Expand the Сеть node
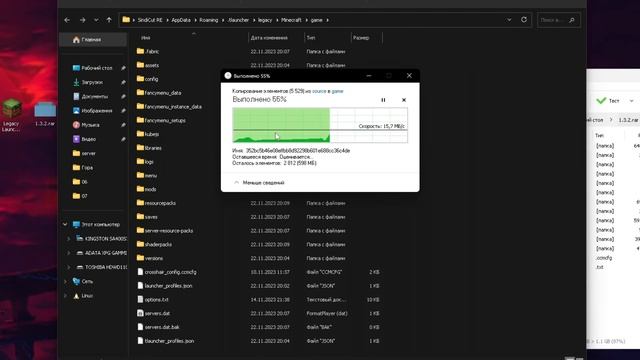The width and height of the screenshot is (640, 360). click(65, 281)
